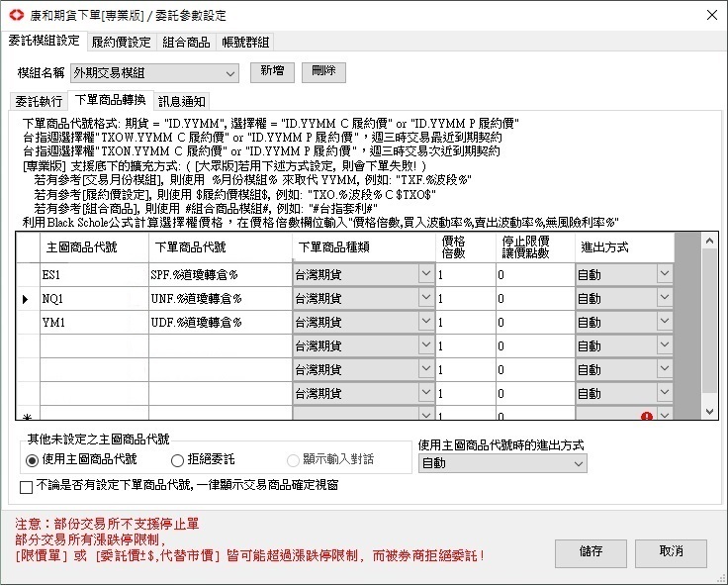The height and width of the screenshot is (587, 728).
Task: Click the row selector arrow beside NQ1
Action: (26, 299)
